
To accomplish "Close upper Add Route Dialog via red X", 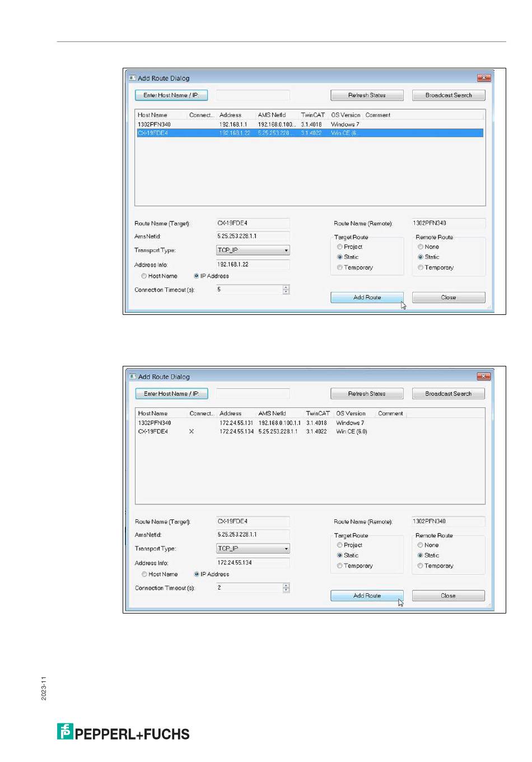I will tap(484, 78).
